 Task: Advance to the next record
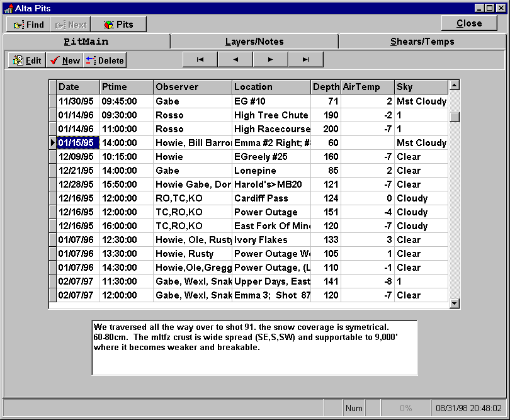pos(271,60)
